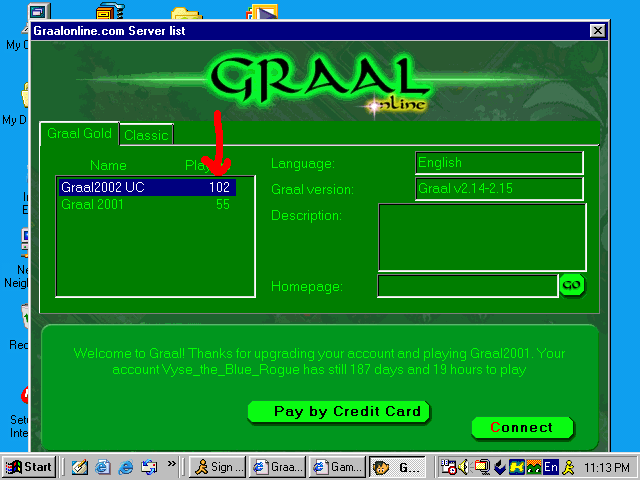Image resolution: width=640 pixels, height=480 pixels.
Task: Click the Graal version field
Action: pyautogui.click(x=499, y=189)
